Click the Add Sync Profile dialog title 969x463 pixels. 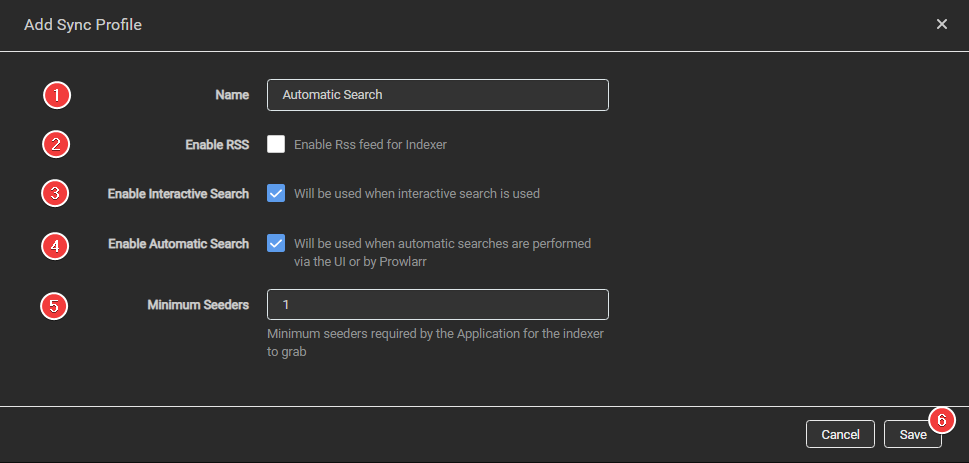83,24
